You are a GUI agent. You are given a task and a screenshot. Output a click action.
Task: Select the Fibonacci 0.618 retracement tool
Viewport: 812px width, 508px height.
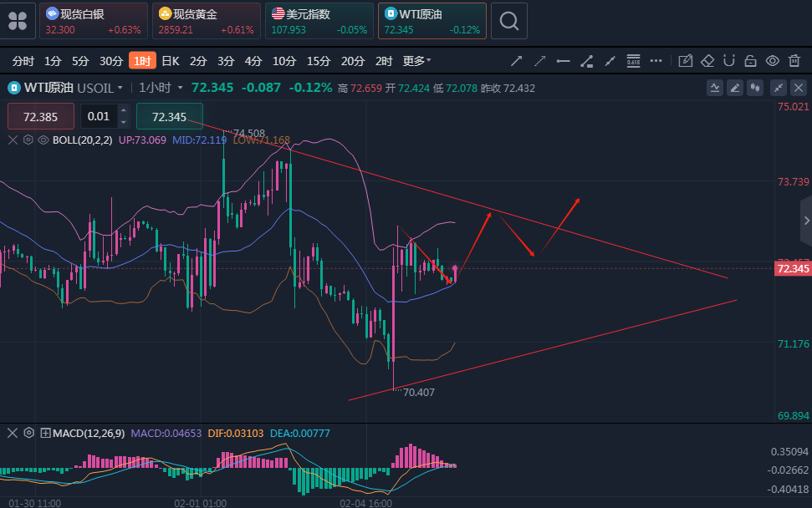click(x=633, y=60)
